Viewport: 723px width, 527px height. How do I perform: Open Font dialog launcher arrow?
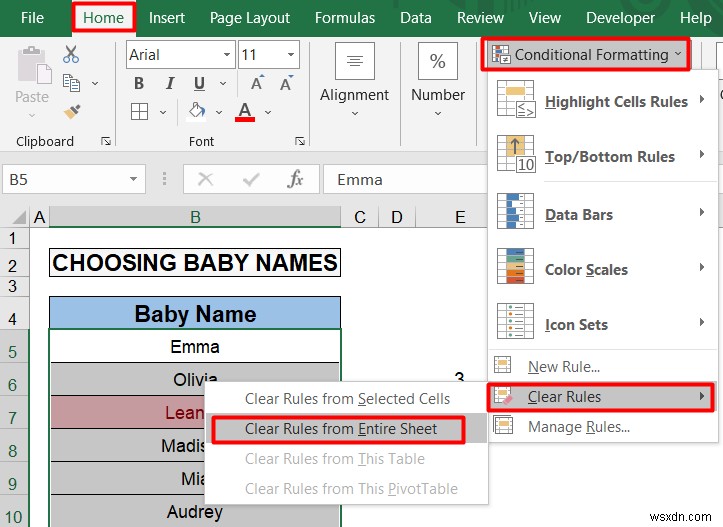click(x=300, y=141)
